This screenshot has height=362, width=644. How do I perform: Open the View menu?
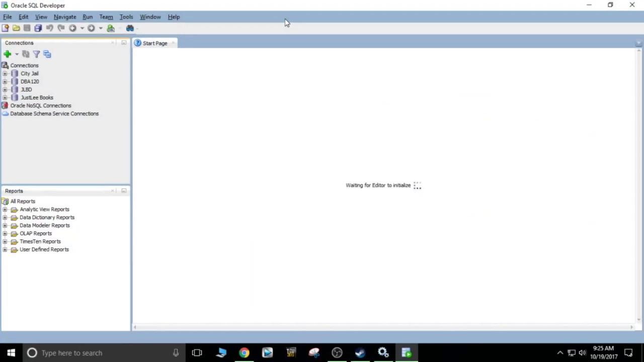41,17
